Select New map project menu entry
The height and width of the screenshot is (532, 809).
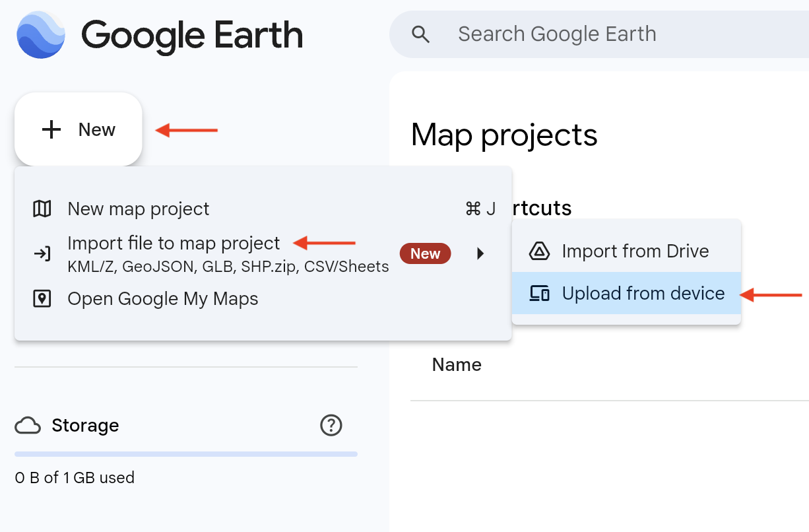(263, 209)
